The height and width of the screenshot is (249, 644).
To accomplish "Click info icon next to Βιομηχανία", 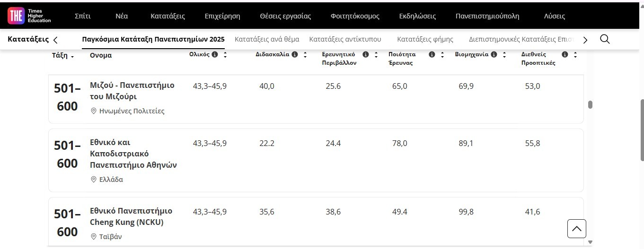I will click(x=494, y=55).
